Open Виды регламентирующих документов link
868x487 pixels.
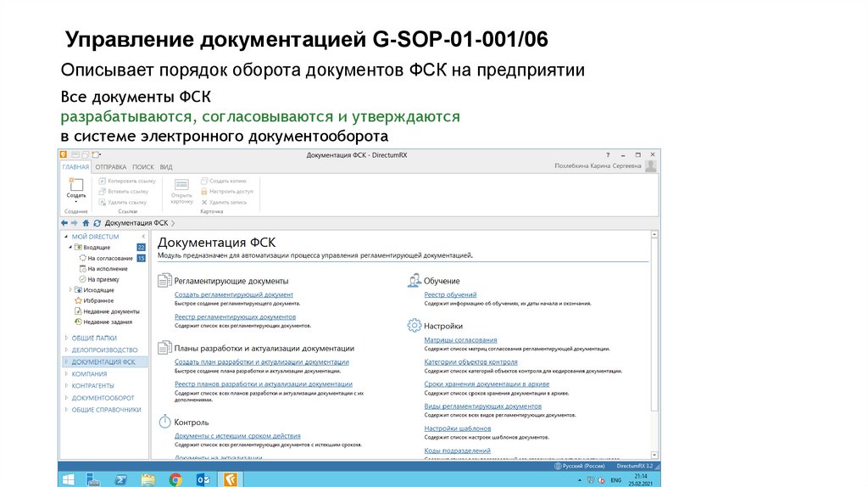pos(482,406)
